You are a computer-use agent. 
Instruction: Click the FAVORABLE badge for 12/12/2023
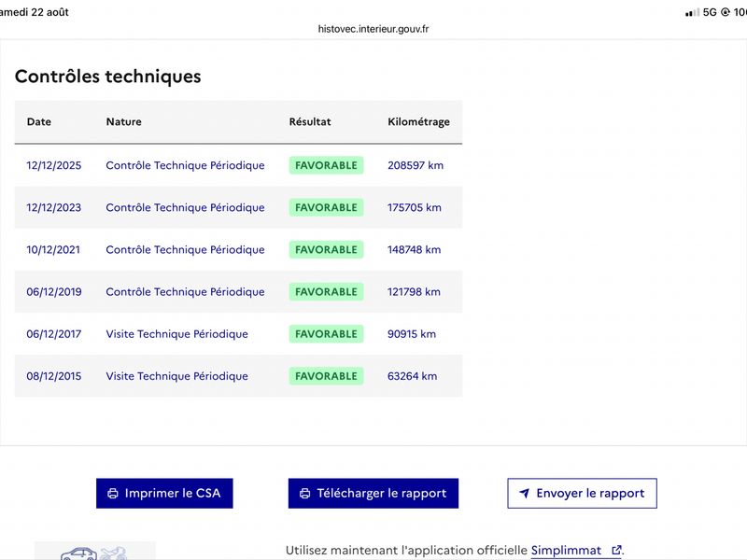click(326, 207)
